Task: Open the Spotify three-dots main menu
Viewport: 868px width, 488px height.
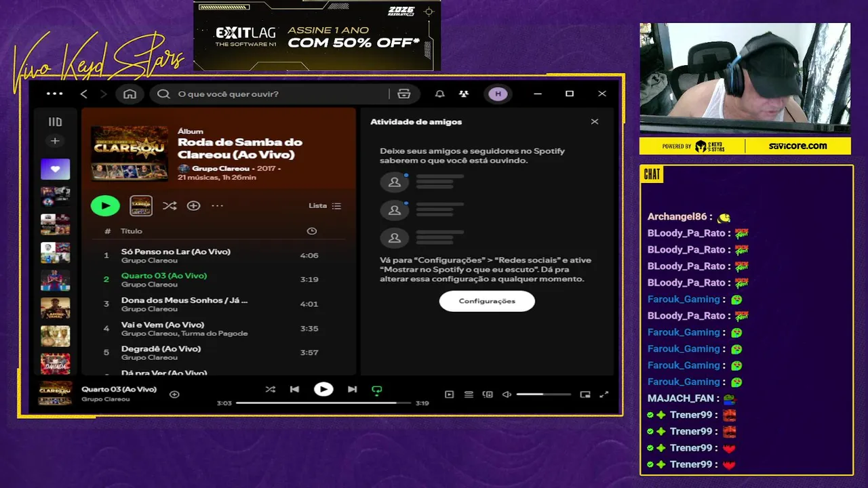Action: [x=54, y=94]
